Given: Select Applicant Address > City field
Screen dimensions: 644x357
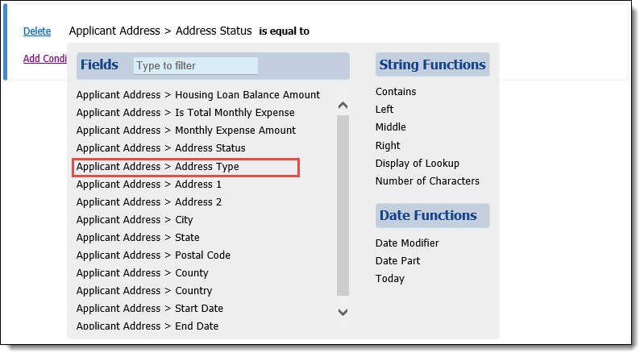Looking at the screenshot, I should tap(135, 220).
